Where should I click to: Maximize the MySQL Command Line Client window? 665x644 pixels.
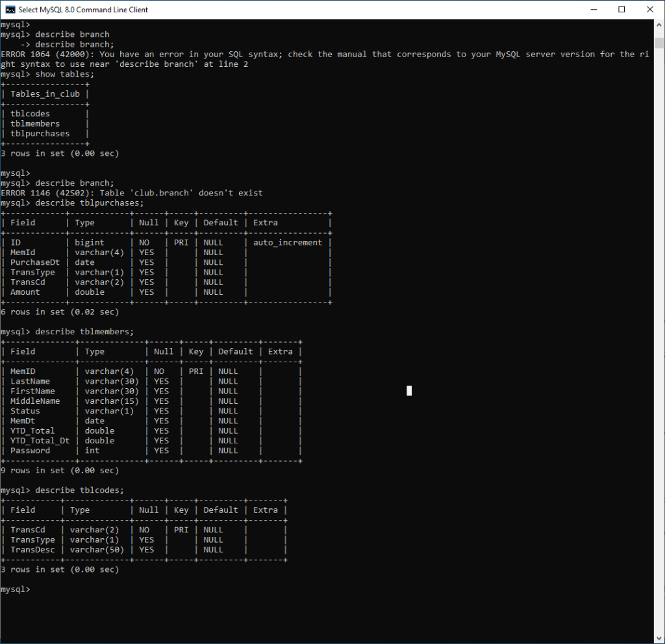621,9
